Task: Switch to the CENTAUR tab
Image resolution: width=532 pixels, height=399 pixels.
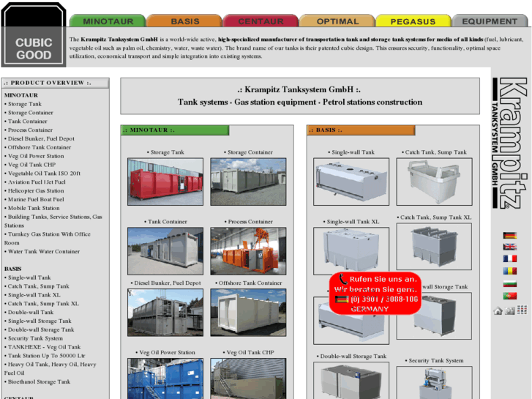Action: (261, 21)
